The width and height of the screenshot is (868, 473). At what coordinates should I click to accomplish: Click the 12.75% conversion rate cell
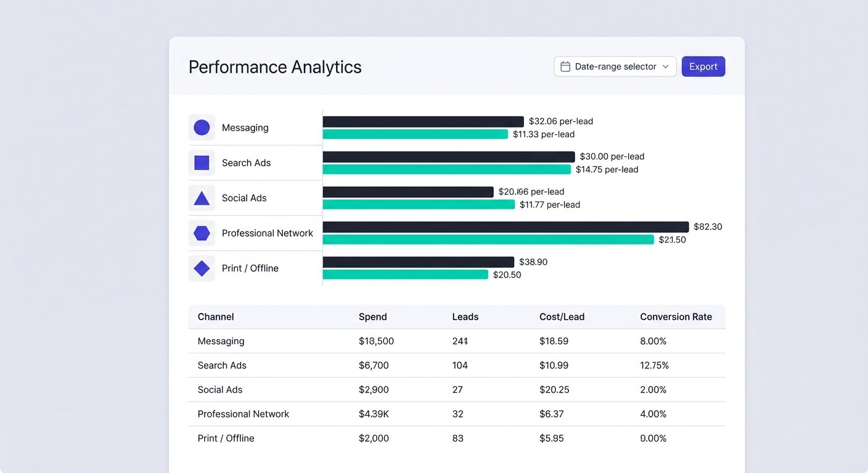pyautogui.click(x=655, y=365)
